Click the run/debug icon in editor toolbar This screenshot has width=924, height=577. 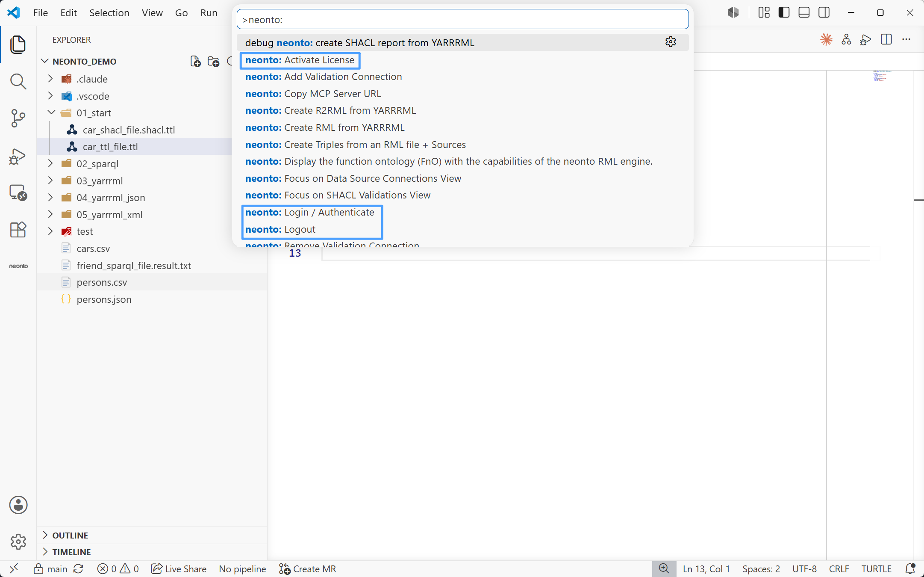pyautogui.click(x=866, y=40)
